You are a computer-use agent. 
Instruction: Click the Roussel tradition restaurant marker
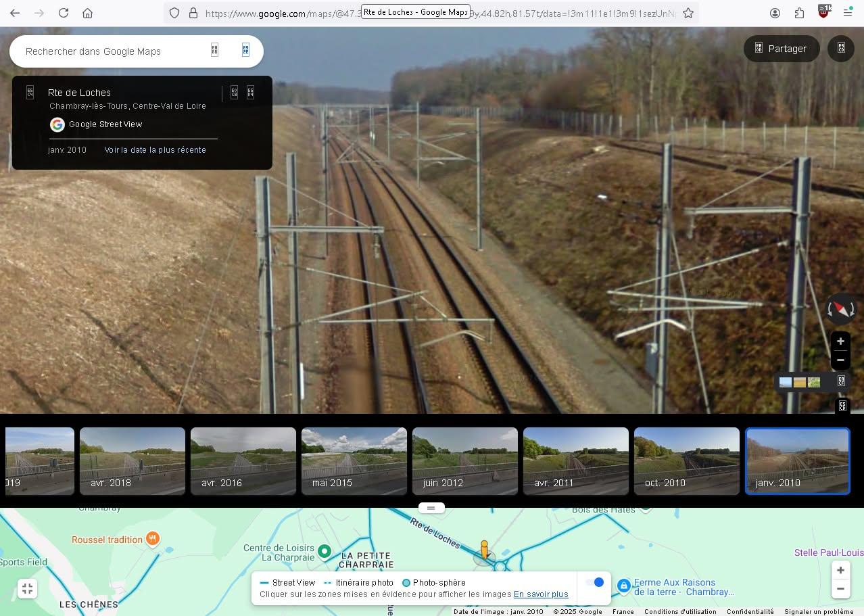pos(153,539)
